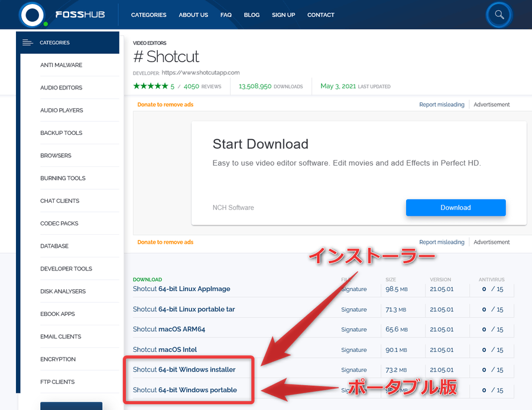Open the Categories menu item in header
The height and width of the screenshot is (410, 532).
coord(148,15)
